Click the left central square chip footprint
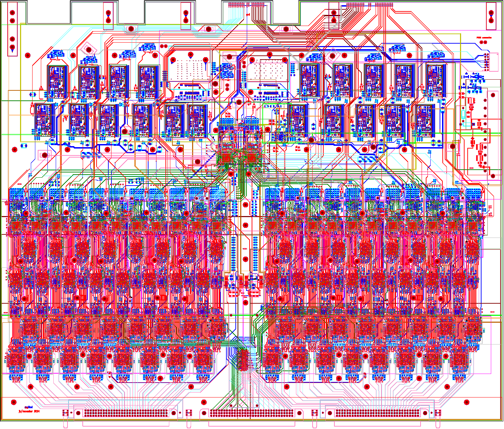The image size is (504, 429). (227, 158)
